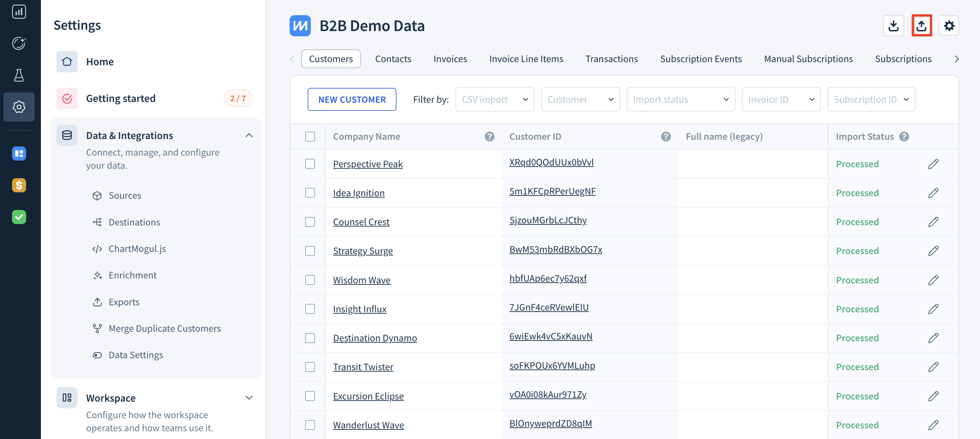980x439 pixels.
Task: Open the Subscription ID filter dropdown
Action: pos(871,99)
